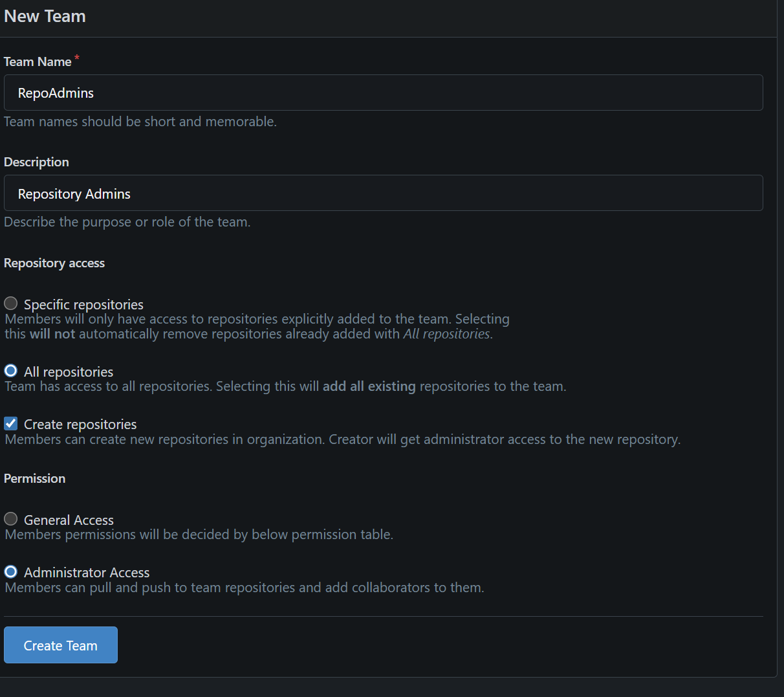
Task: Choose the All repositories radio button
Action: [11, 371]
